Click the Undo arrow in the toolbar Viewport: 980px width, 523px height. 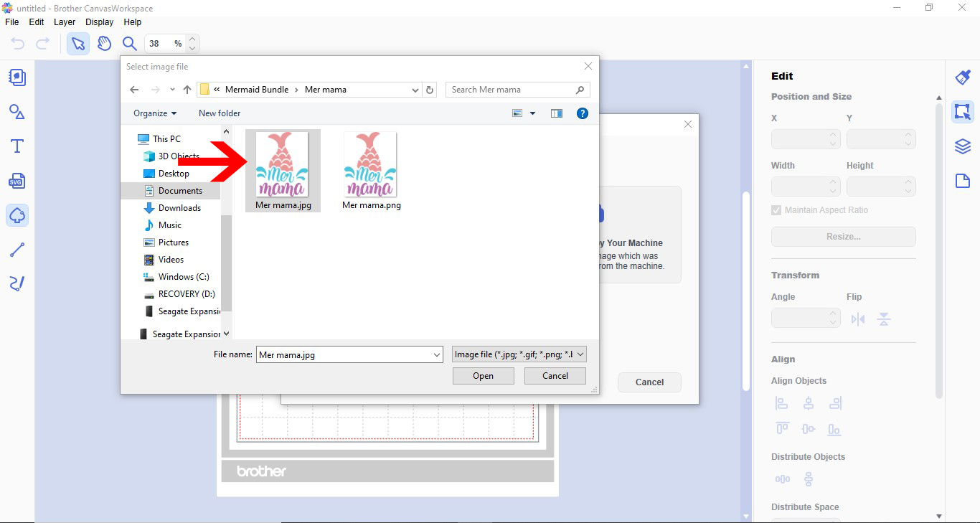point(18,44)
